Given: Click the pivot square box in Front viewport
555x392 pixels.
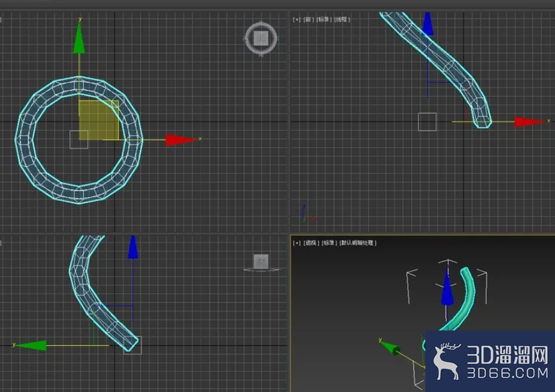Looking at the screenshot, I should pyautogui.click(x=427, y=122).
